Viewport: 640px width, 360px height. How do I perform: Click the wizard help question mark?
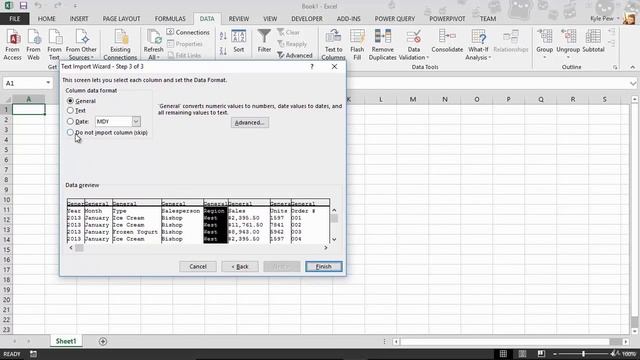coord(312,67)
